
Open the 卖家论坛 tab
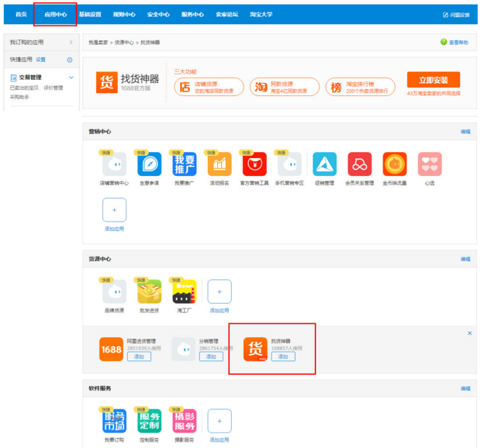226,15
